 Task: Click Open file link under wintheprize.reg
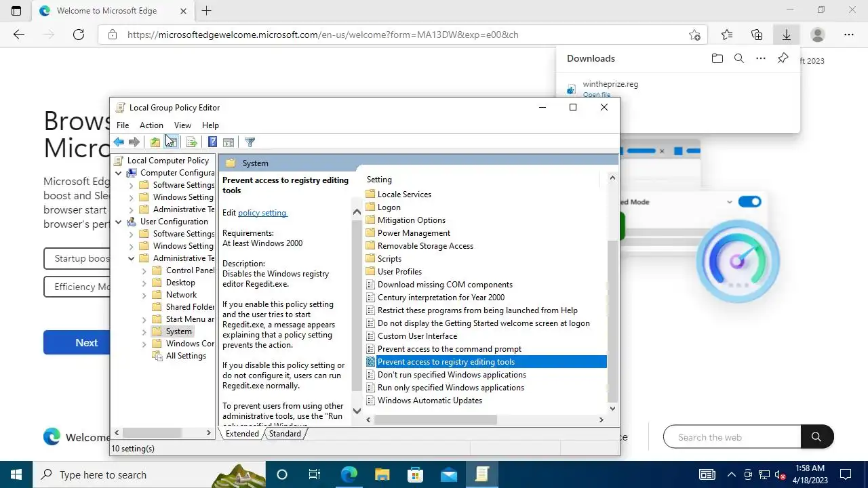pyautogui.click(x=597, y=95)
